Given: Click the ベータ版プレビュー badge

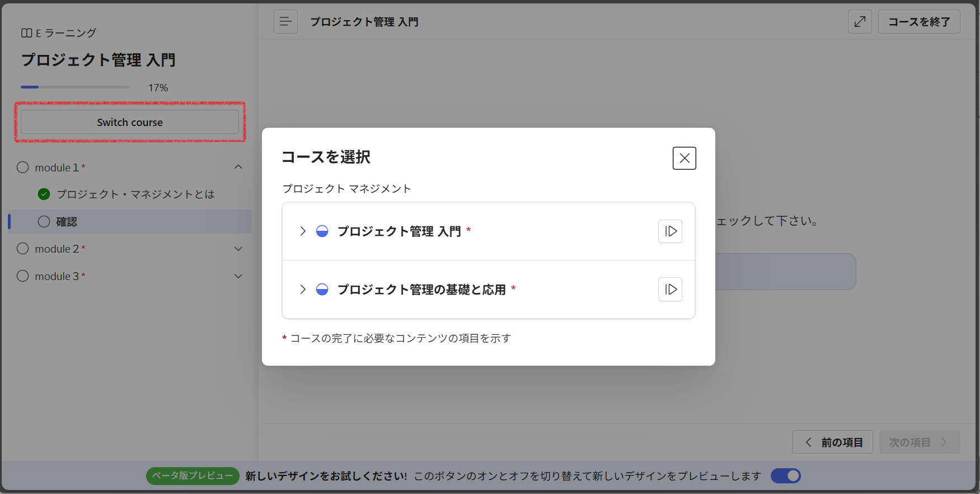Looking at the screenshot, I should coord(193,476).
